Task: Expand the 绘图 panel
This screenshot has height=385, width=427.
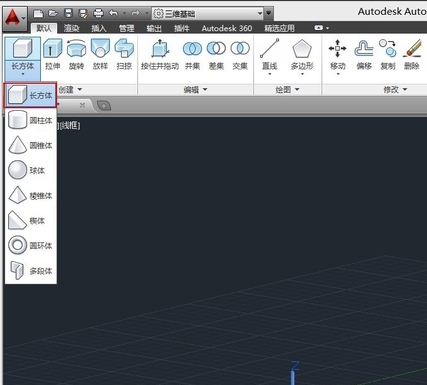Action: pyautogui.click(x=287, y=89)
